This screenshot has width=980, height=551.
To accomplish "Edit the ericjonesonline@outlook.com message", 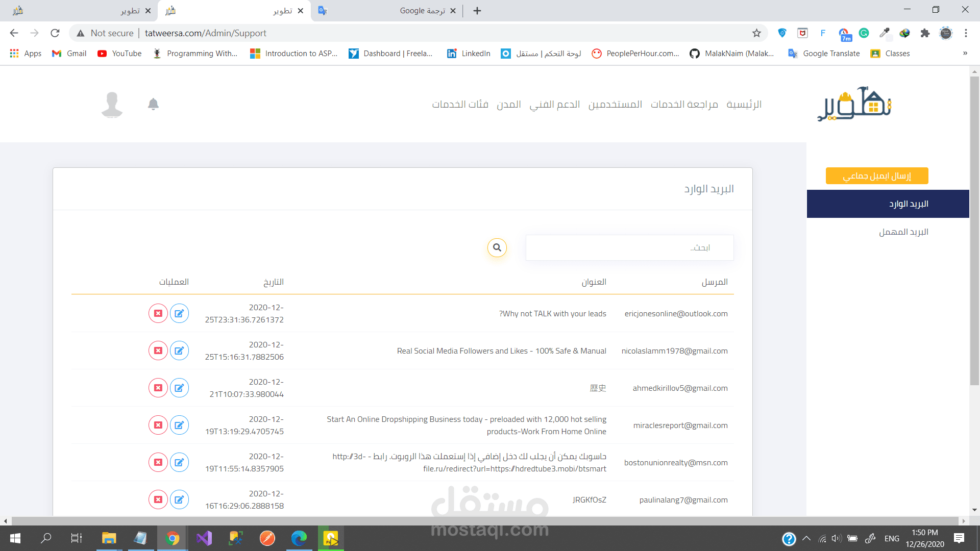I will coord(179,313).
